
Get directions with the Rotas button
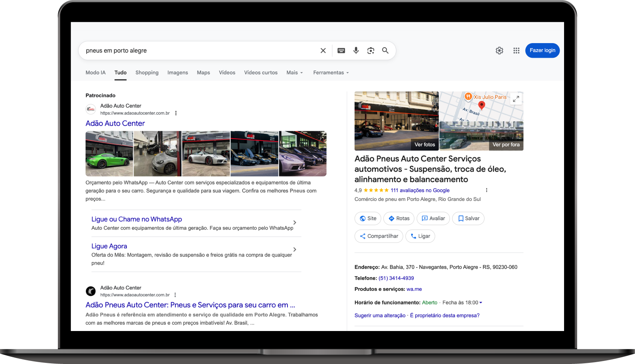399,219
